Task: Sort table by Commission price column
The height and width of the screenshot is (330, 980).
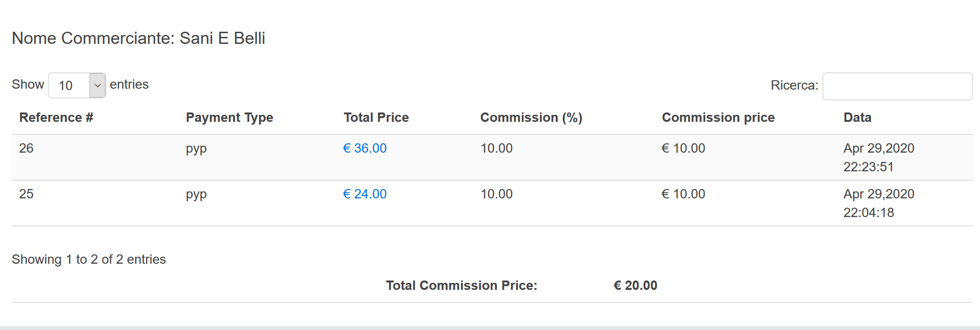Action: pyautogui.click(x=718, y=118)
